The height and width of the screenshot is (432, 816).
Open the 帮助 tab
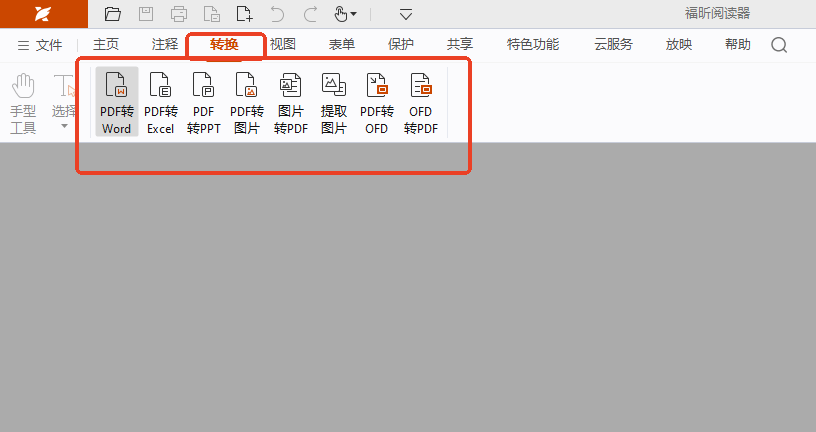[738, 45]
